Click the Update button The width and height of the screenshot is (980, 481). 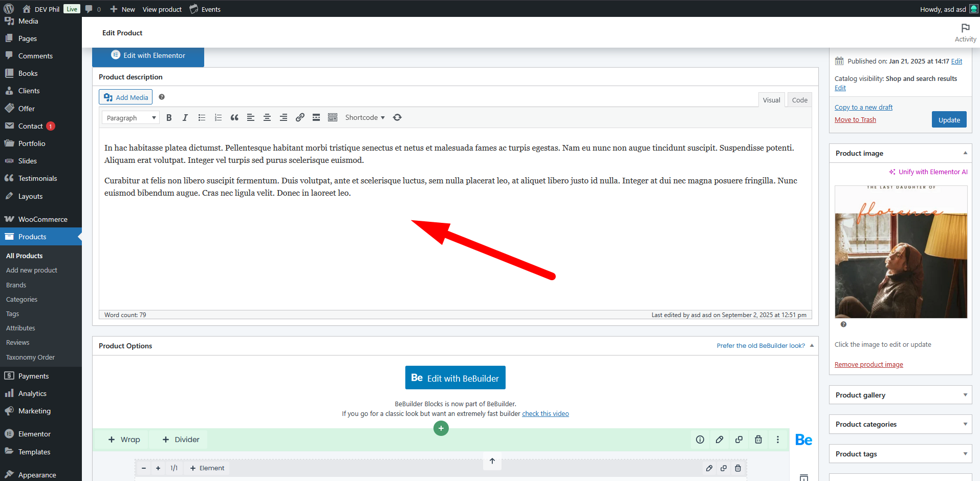pyautogui.click(x=949, y=120)
